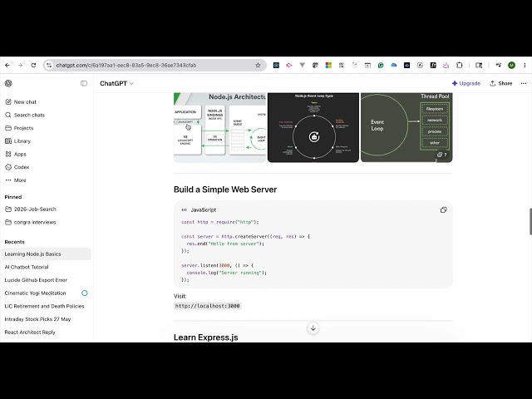Start a New chat

21,101
